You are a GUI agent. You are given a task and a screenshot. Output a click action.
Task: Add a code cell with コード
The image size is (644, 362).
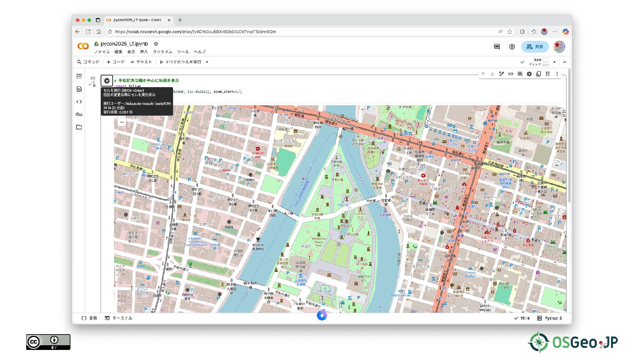coord(116,62)
